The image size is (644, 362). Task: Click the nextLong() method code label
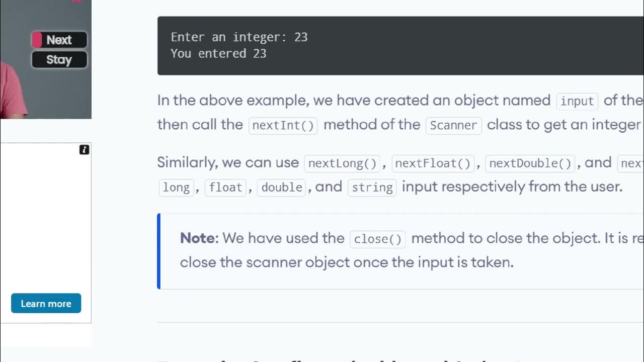[x=342, y=163]
